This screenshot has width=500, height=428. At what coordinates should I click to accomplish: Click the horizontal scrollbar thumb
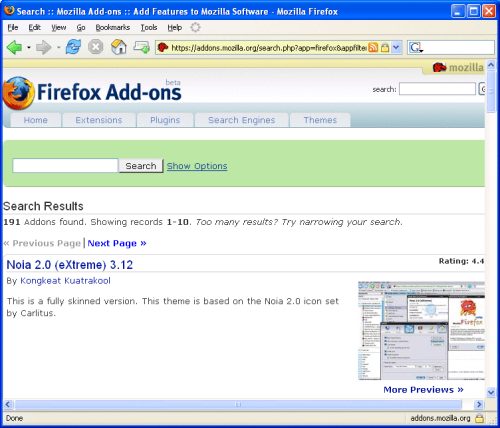tap(238, 404)
